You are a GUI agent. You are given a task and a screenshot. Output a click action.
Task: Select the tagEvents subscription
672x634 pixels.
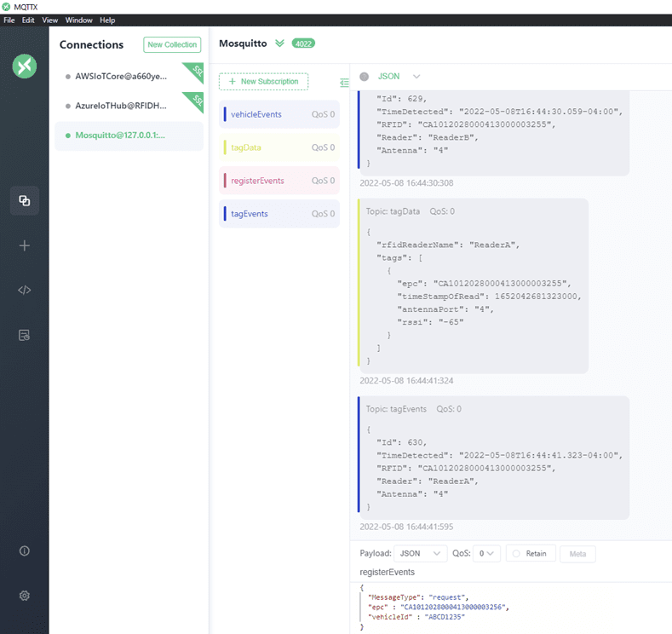pos(279,214)
